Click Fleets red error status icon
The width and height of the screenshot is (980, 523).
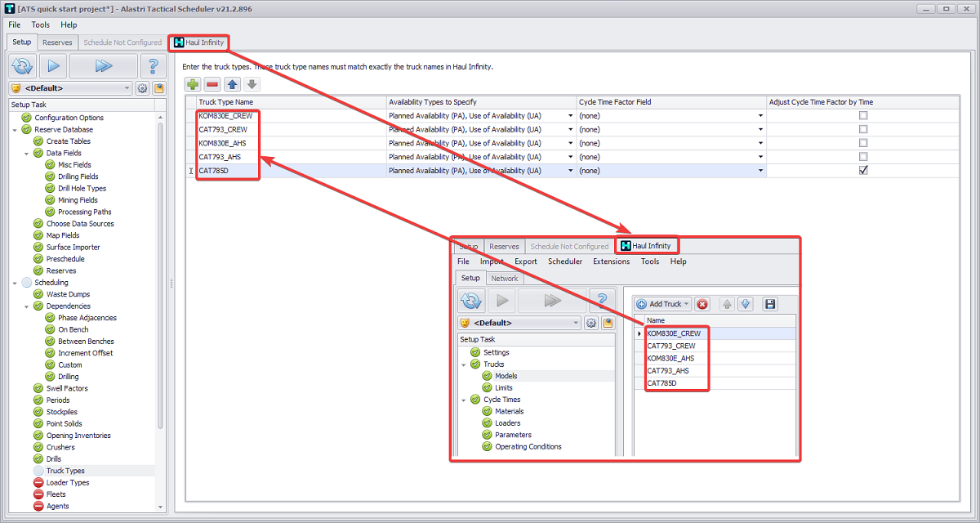(38, 494)
